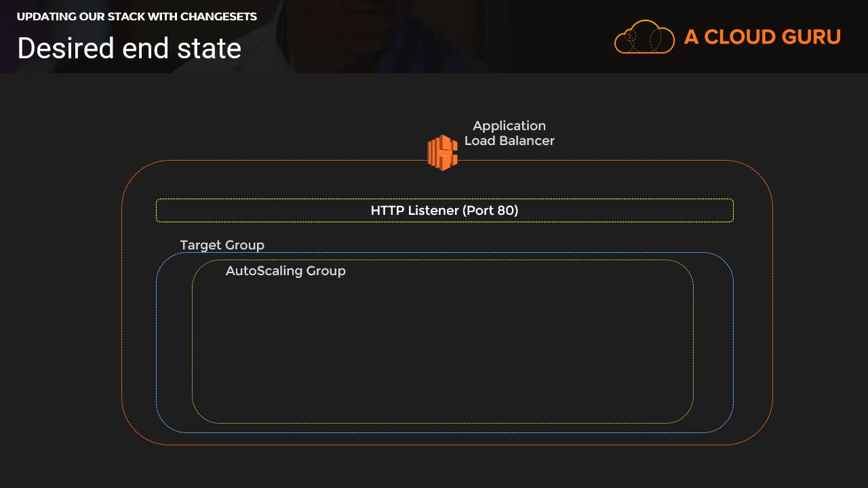Click the "Application" text above Load Balancer
This screenshot has height=488, width=868.
click(509, 126)
